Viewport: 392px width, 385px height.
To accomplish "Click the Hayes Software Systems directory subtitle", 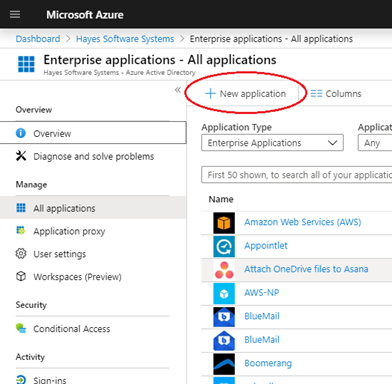I will 119,72.
